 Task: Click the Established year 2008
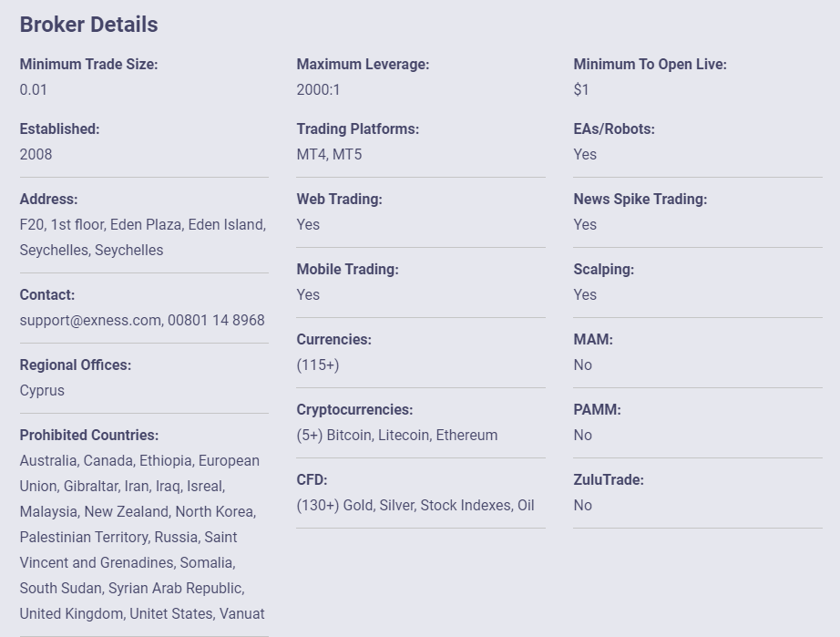[x=36, y=154]
